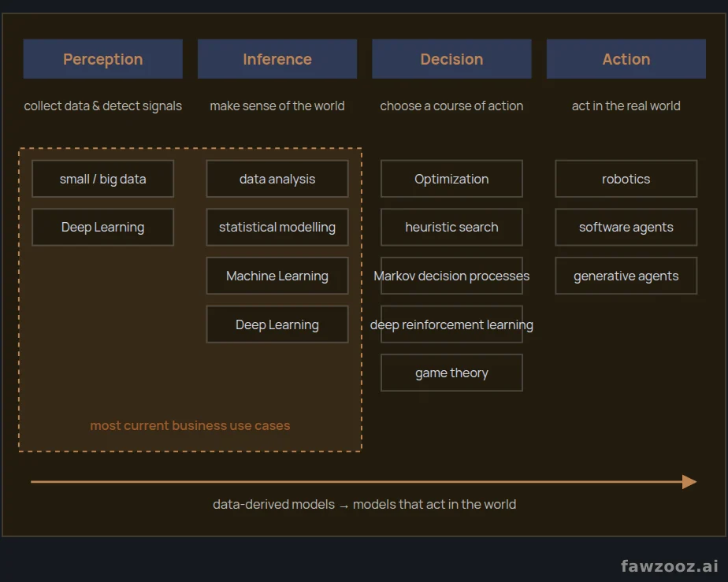Click the caption 'data-derived models → models that act in the world'
This screenshot has width=728, height=582.
[x=365, y=505]
